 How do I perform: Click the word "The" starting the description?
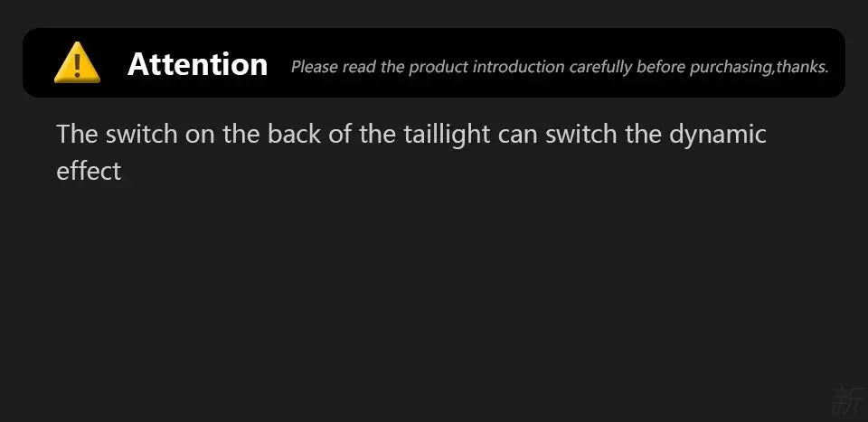pyautogui.click(x=77, y=135)
